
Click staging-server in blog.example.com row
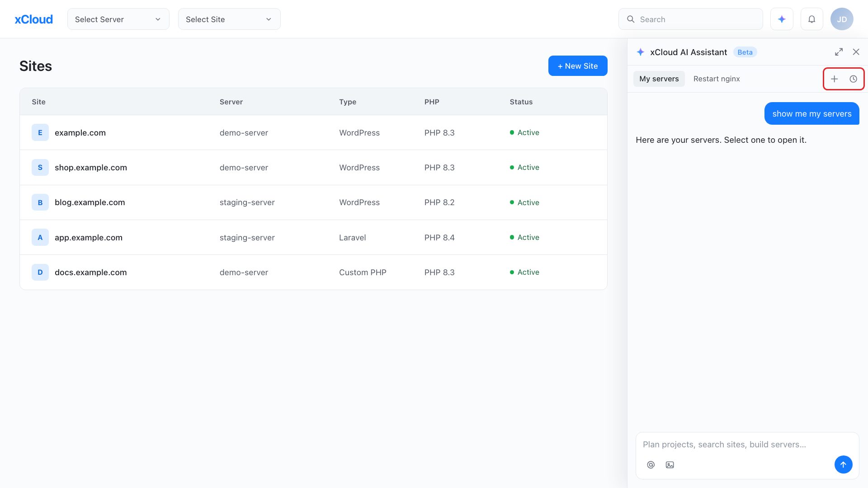coord(247,202)
